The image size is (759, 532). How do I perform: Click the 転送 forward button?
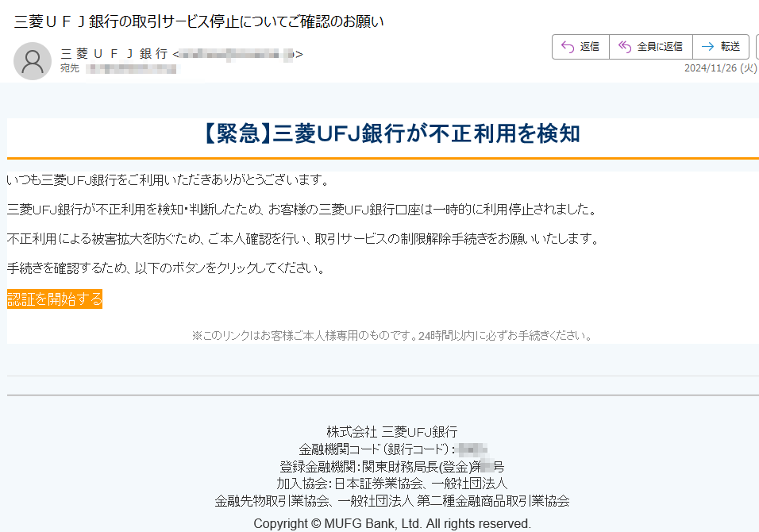point(721,47)
